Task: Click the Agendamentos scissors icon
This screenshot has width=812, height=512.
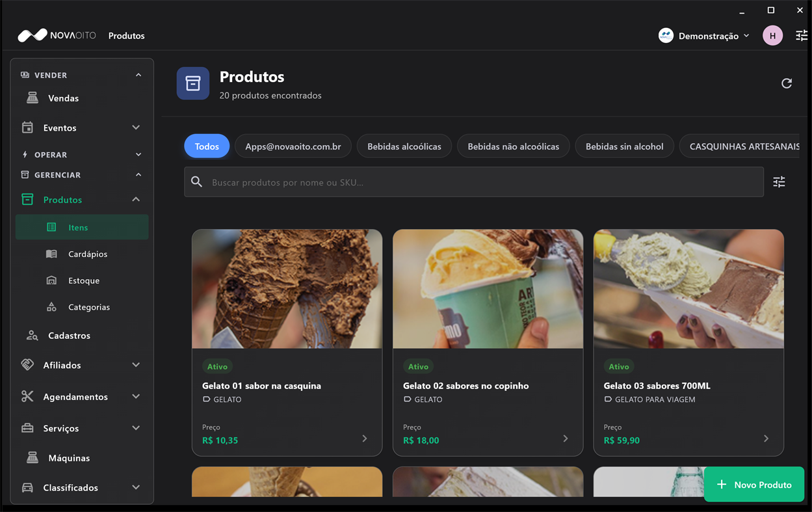Action: 27,396
